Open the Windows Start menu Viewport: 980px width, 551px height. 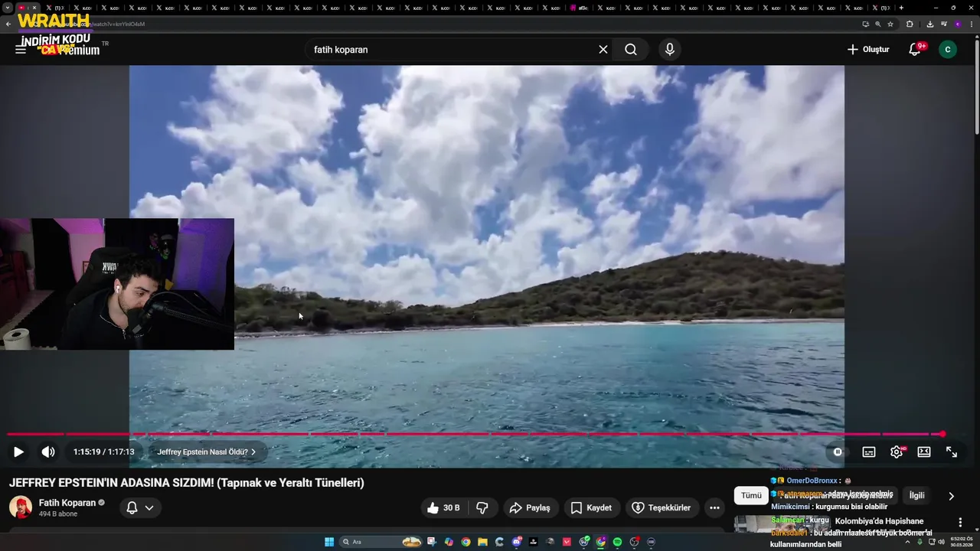(x=329, y=542)
